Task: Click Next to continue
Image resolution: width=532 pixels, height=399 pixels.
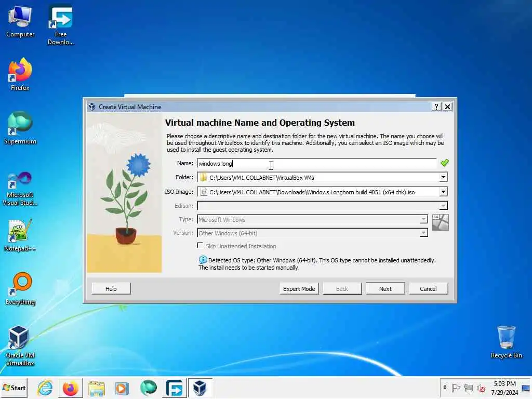Action: (x=385, y=289)
